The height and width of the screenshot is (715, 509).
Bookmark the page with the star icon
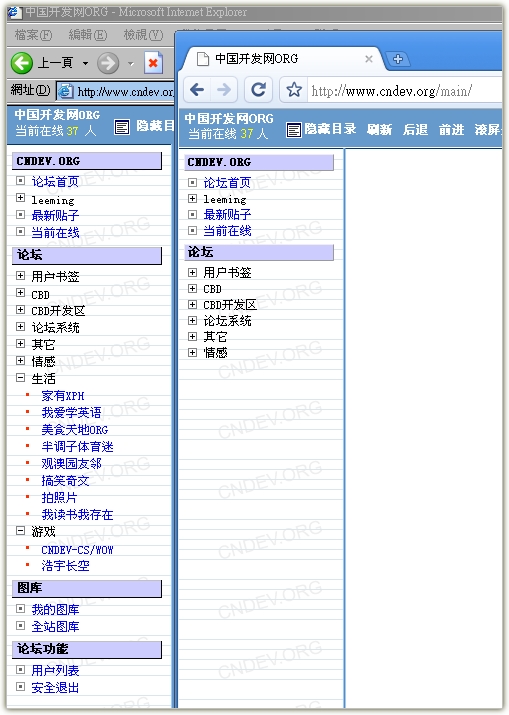(294, 90)
